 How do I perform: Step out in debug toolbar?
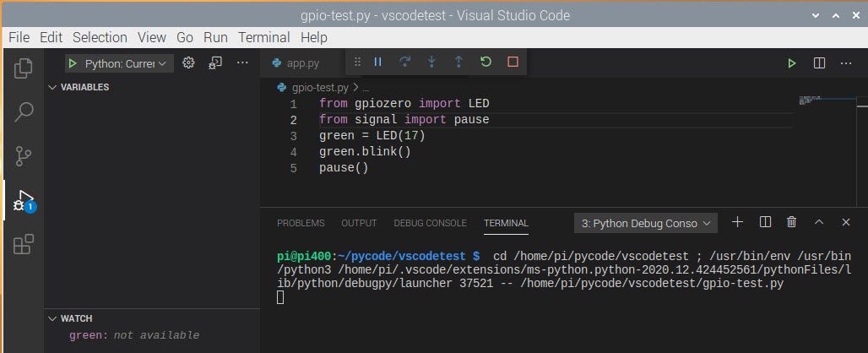[x=458, y=62]
